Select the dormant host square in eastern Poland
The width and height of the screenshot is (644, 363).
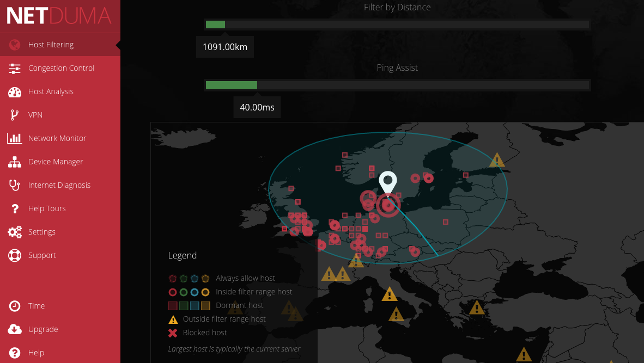point(445,222)
